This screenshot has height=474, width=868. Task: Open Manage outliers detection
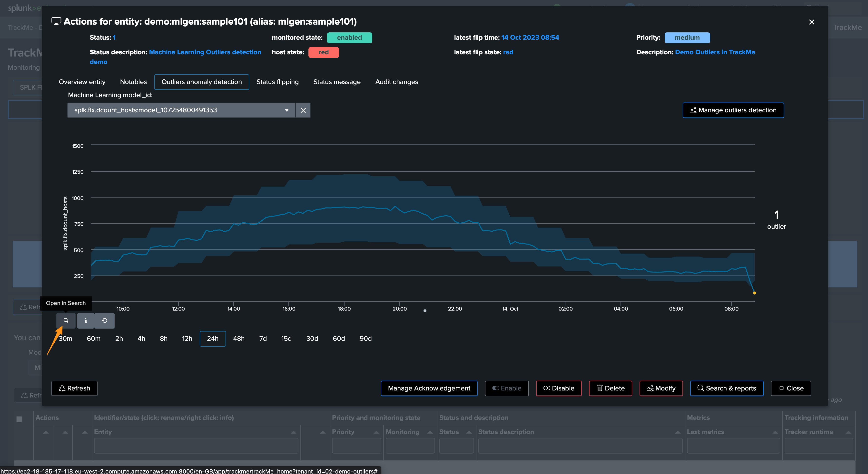point(733,110)
